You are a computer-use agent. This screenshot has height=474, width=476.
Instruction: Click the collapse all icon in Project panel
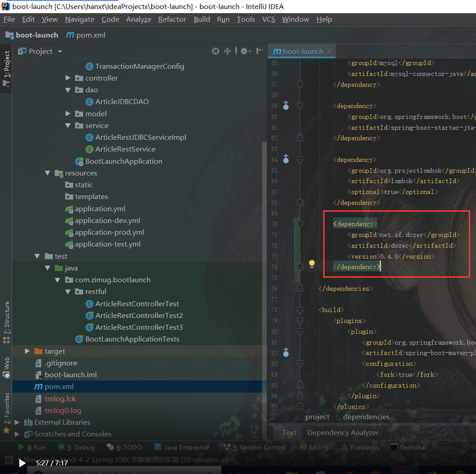(227, 51)
